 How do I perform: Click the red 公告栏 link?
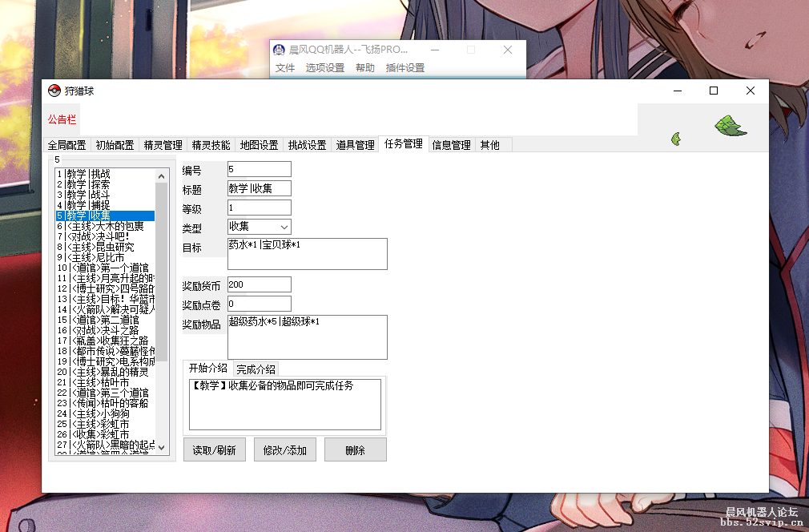pos(62,119)
